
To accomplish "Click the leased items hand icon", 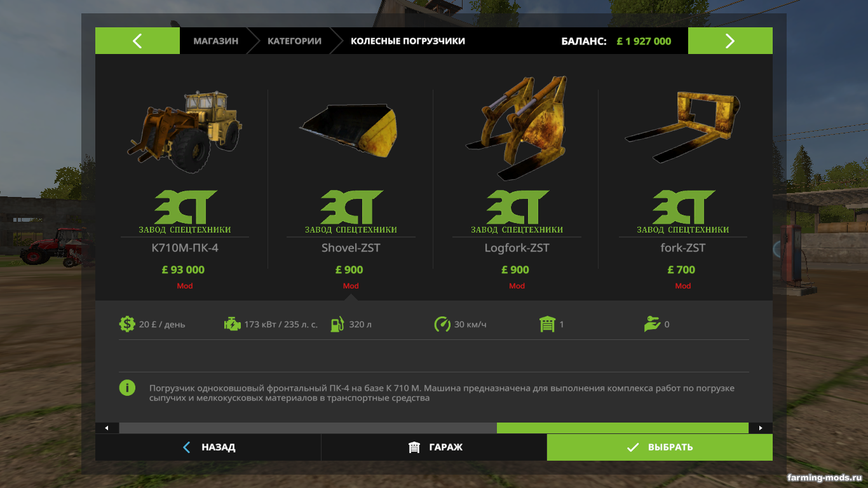I will point(652,324).
